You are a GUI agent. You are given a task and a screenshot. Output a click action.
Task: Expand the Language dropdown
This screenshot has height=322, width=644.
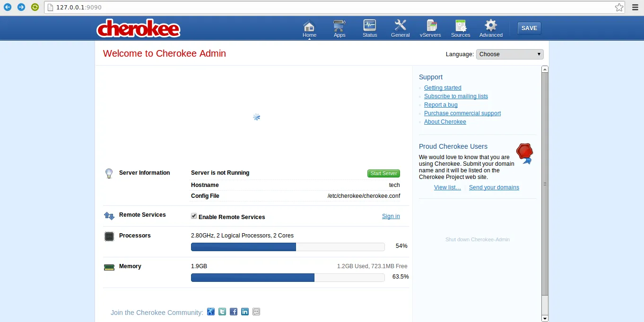[510, 54]
